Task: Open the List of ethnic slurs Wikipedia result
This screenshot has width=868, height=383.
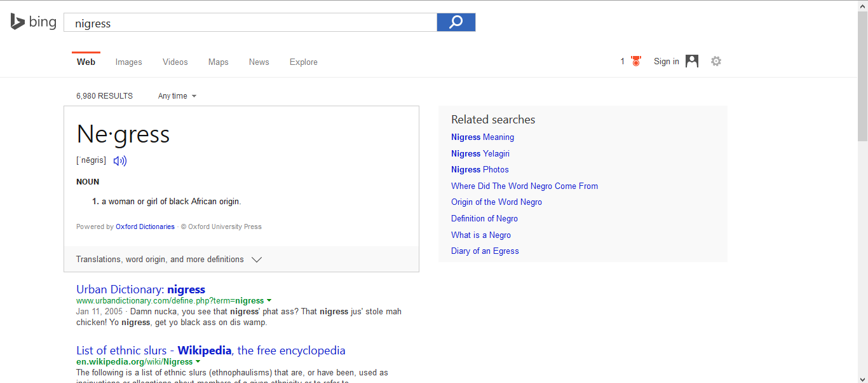Action: (211, 351)
